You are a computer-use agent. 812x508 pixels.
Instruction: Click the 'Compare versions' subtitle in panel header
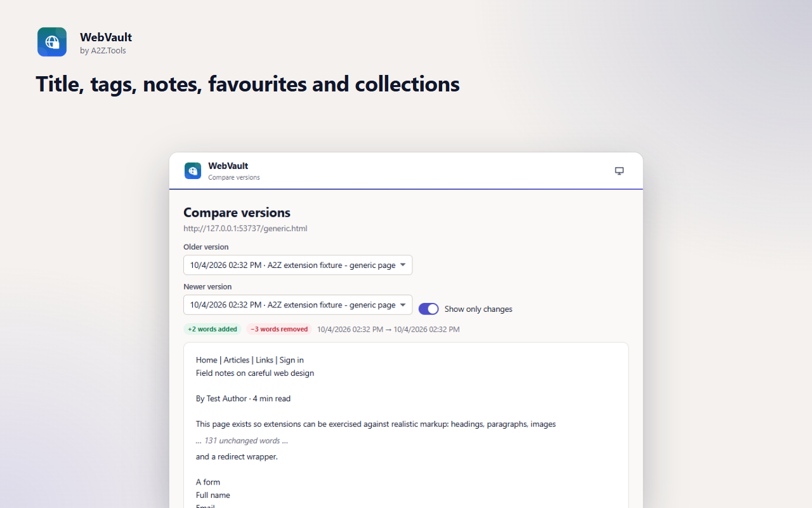point(234,178)
